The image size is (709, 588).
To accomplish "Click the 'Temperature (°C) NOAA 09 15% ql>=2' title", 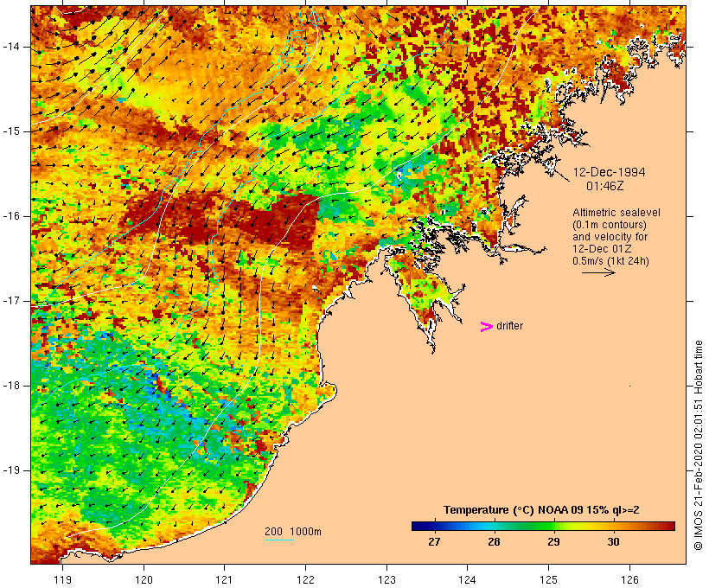I will pyautogui.click(x=541, y=510).
